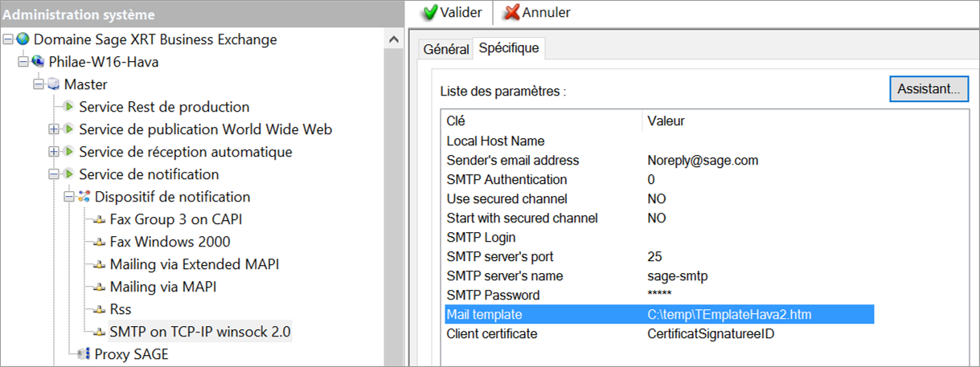This screenshot has height=367, width=980.
Task: Collapse the Service de notification node
Action: (54, 174)
